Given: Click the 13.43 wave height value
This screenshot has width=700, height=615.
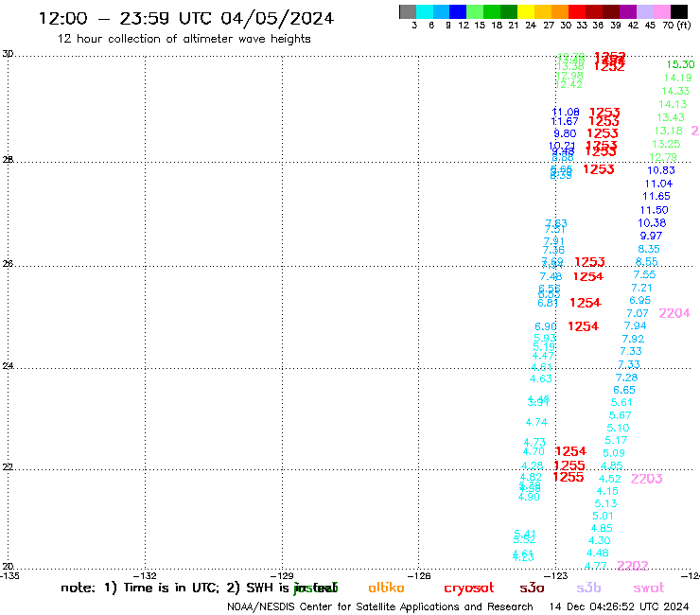Looking at the screenshot, I should tap(671, 117).
